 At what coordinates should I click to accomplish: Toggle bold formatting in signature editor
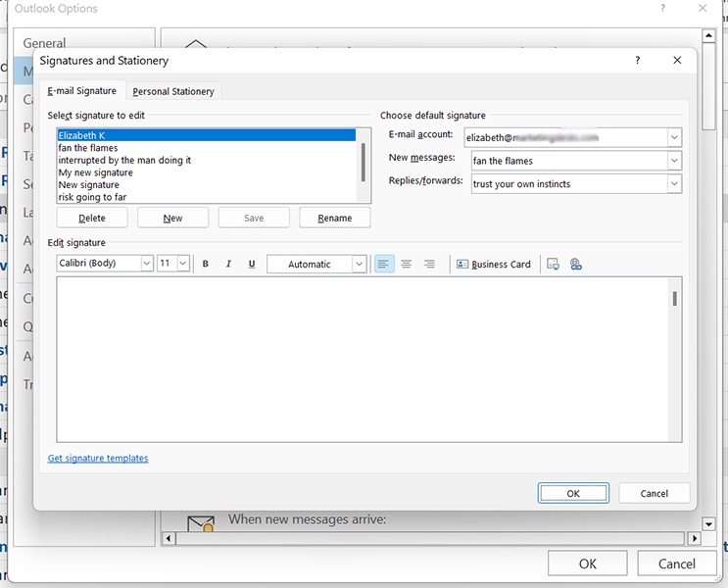(205, 264)
